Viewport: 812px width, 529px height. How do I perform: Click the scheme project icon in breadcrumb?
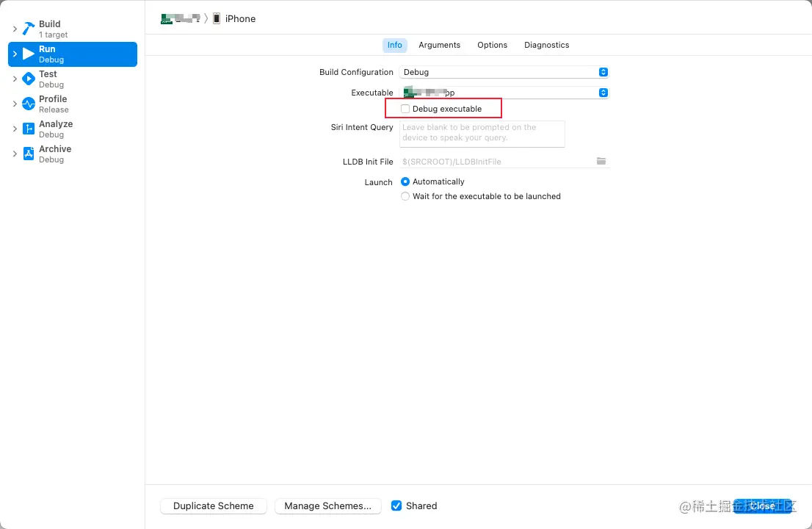(x=166, y=18)
